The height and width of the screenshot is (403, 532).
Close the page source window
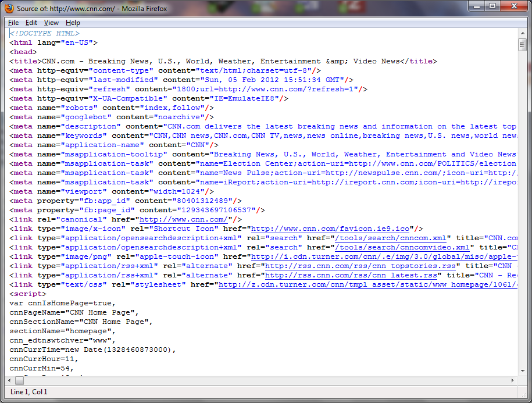point(513,6)
